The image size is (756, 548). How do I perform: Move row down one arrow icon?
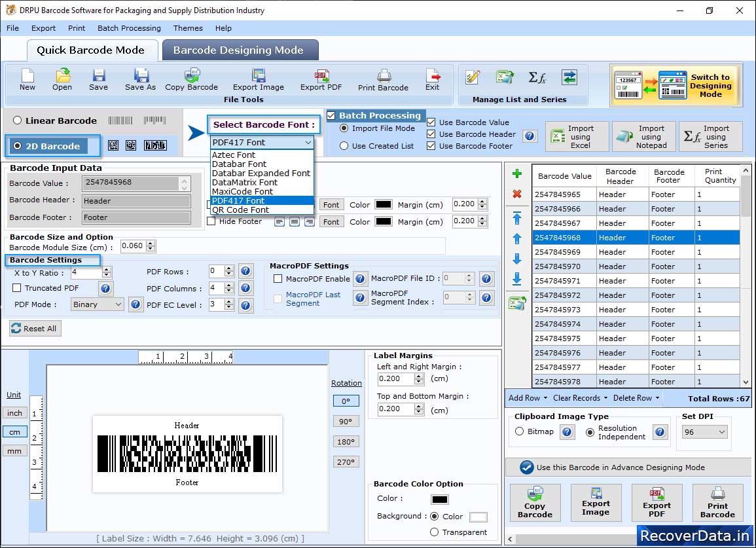[517, 259]
